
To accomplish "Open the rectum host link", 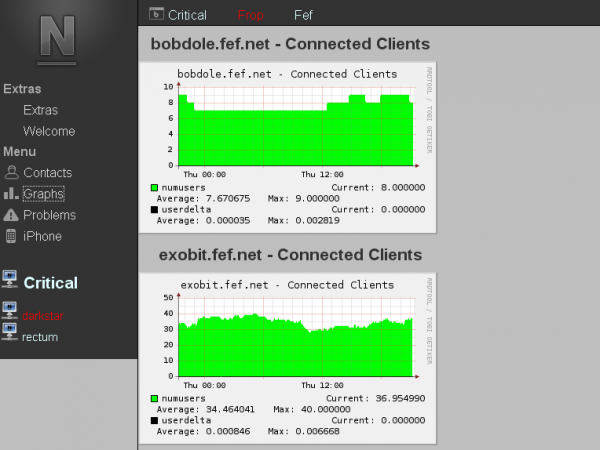I will click(40, 337).
